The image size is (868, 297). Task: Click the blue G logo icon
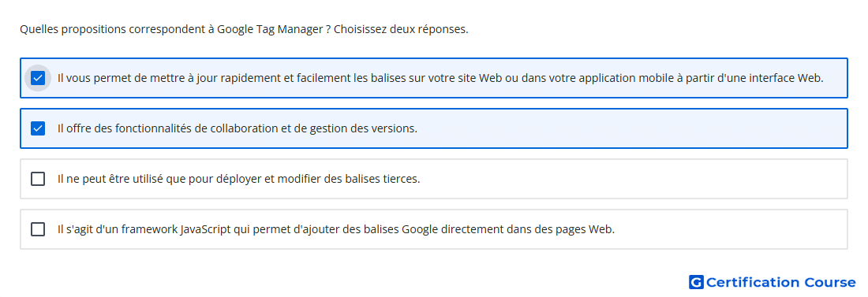(696, 283)
